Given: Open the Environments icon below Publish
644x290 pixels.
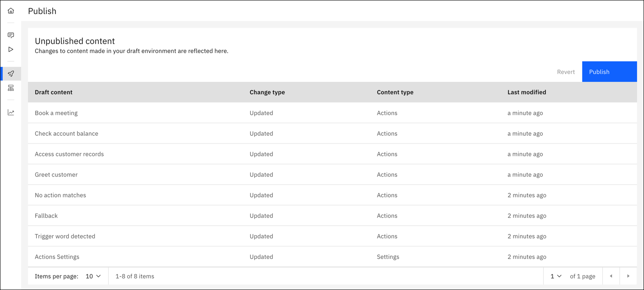Looking at the screenshot, I should click(11, 88).
